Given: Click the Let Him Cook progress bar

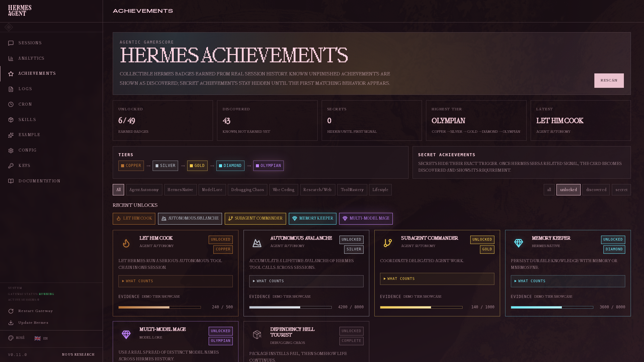Looking at the screenshot, I should 160,307.
